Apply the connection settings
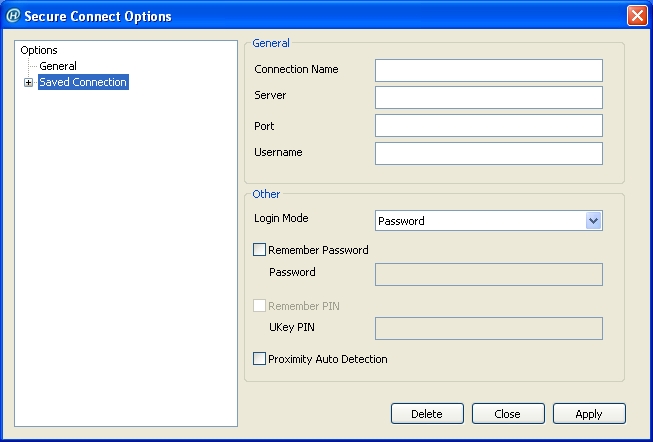This screenshot has width=653, height=442. (589, 414)
